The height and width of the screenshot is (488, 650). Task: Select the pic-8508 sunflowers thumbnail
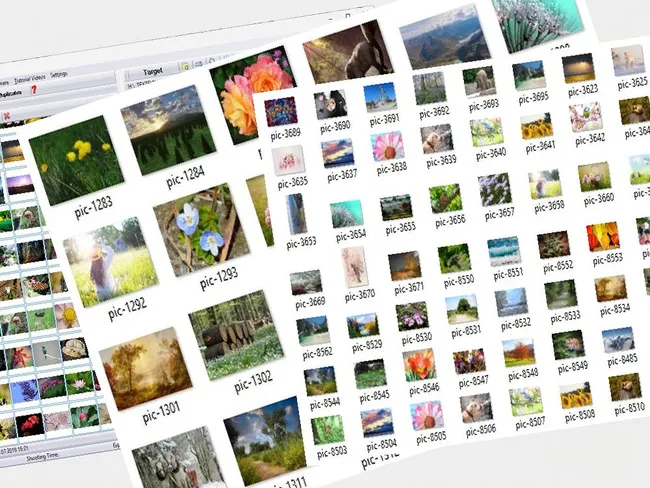(x=575, y=396)
